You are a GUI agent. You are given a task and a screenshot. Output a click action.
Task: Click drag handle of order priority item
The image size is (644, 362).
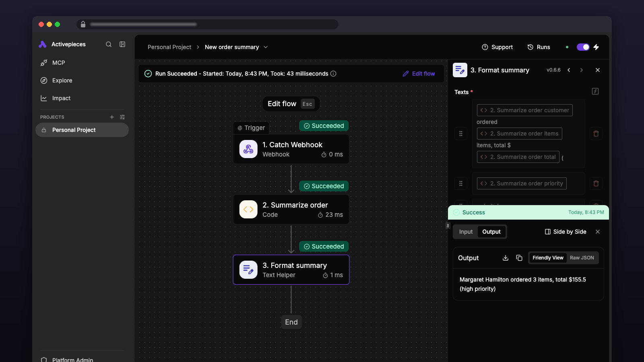[461, 183]
